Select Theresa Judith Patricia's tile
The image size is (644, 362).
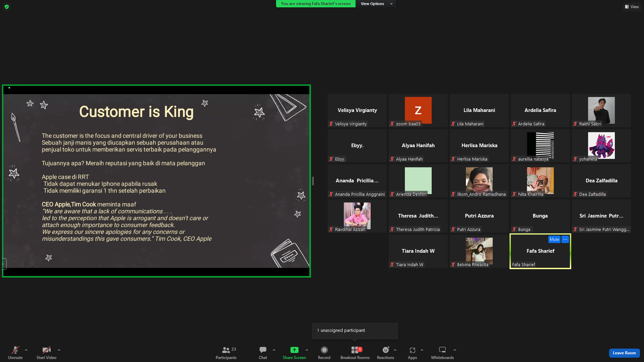(418, 216)
